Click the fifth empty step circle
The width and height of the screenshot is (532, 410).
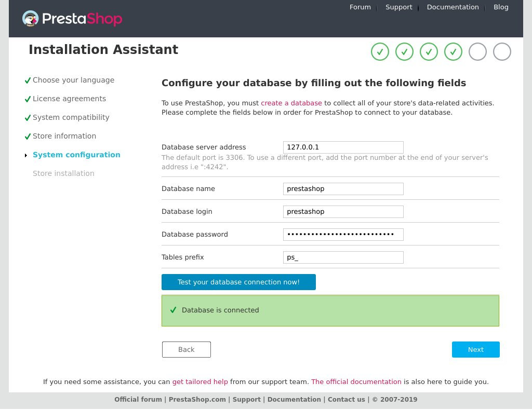(x=477, y=51)
